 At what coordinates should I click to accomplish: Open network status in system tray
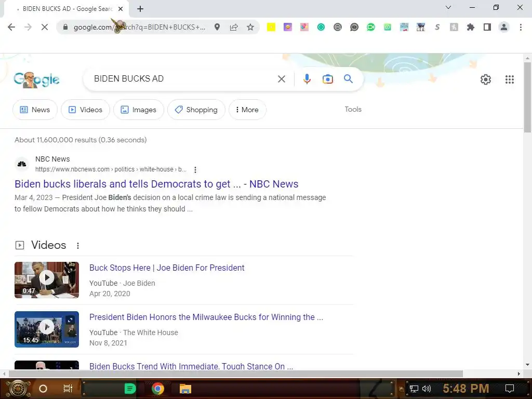tap(414, 389)
